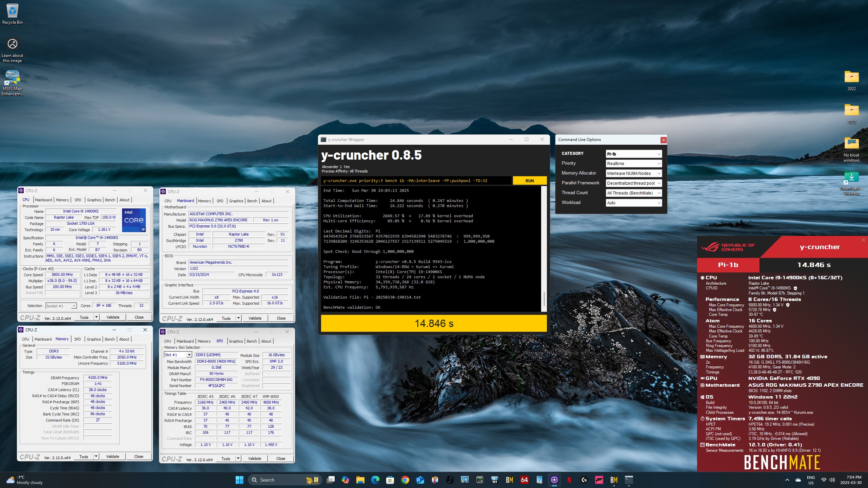
Task: Switch to the CPU-Z taskbar icon
Action: [x=554, y=480]
